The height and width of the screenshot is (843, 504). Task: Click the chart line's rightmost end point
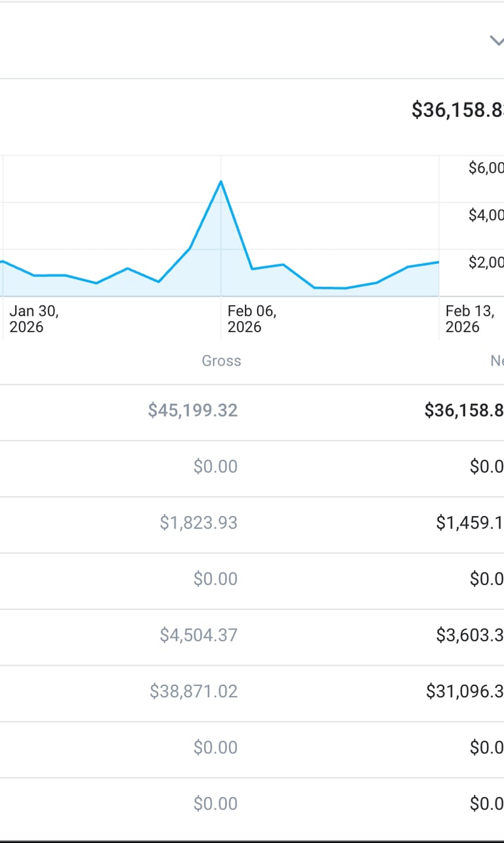pos(438,262)
